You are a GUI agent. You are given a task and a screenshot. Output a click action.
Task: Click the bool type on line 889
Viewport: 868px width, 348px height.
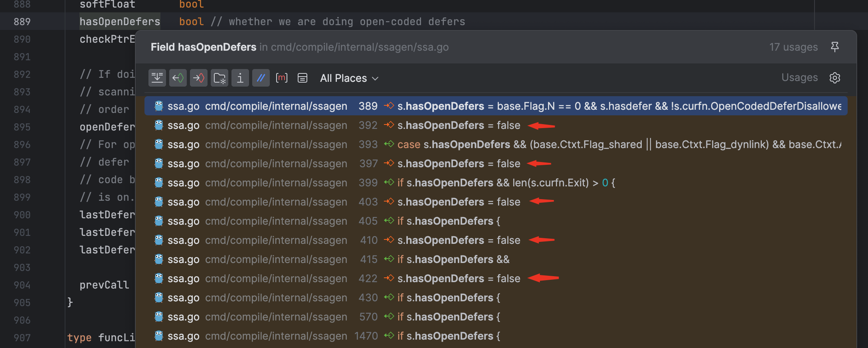click(192, 22)
